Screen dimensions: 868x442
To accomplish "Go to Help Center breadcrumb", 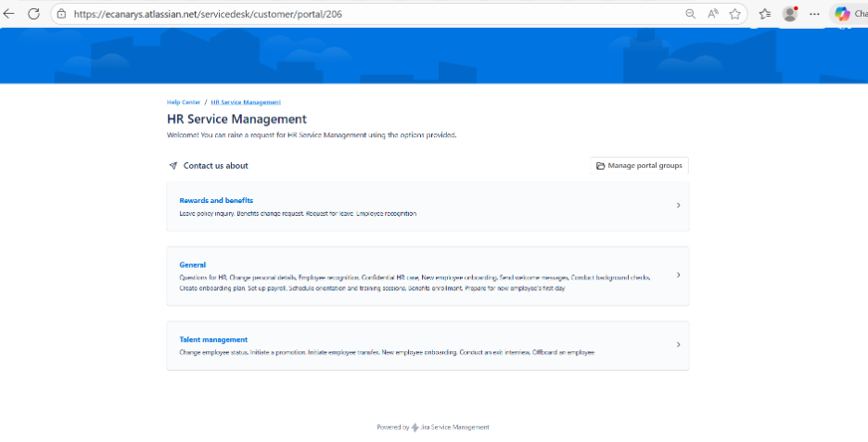I will pyautogui.click(x=184, y=102).
